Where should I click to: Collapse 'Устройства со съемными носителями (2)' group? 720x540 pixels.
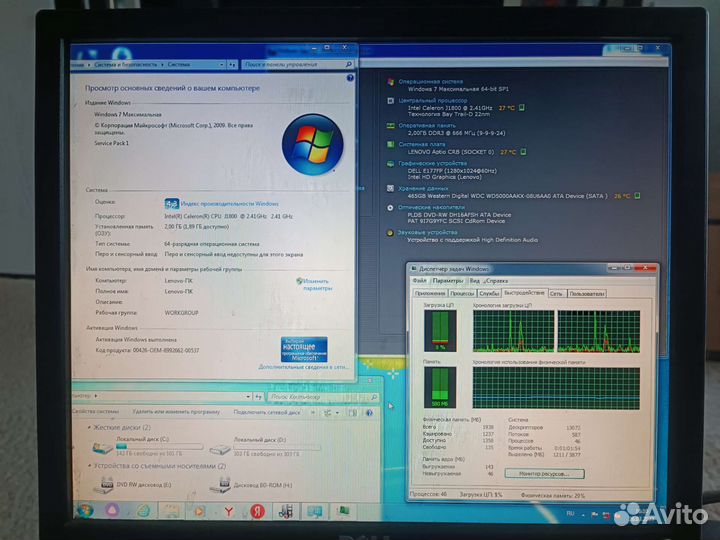[x=89, y=466]
